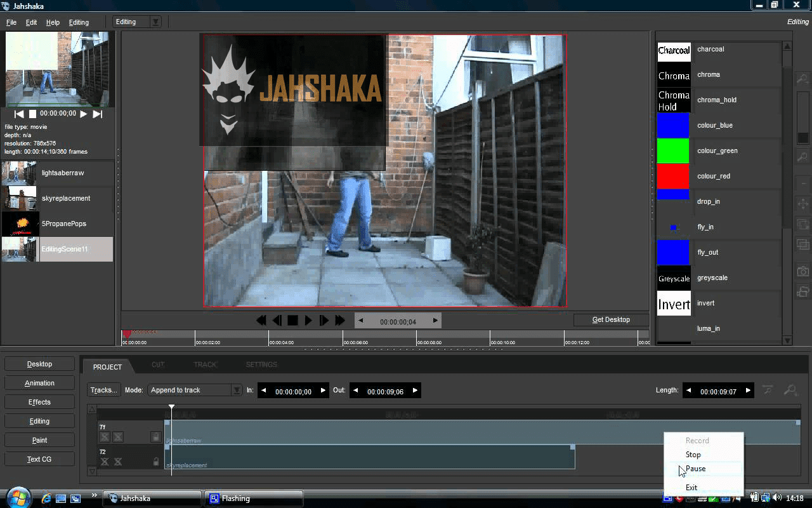Toggle second mute icon on track T1
812x508 pixels.
click(x=118, y=437)
